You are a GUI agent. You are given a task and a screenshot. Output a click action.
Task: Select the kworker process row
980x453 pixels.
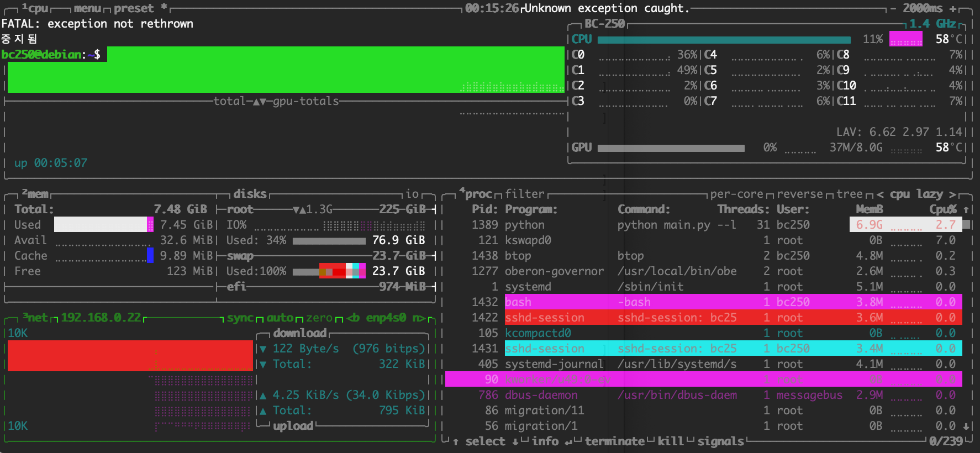pyautogui.click(x=704, y=380)
